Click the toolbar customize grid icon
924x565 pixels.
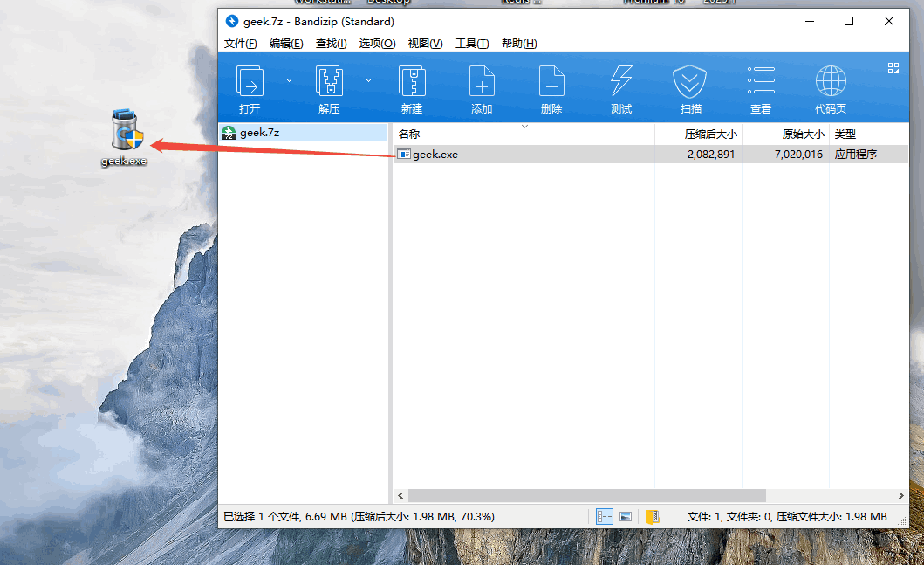tap(893, 68)
